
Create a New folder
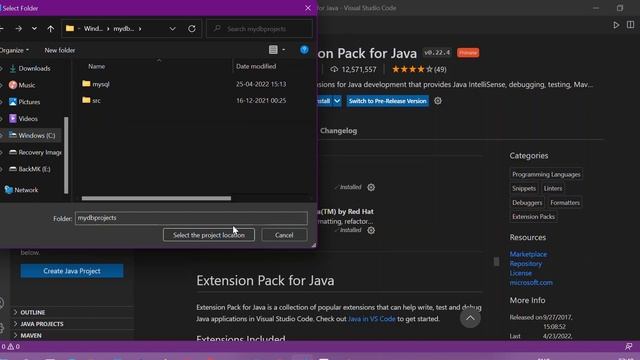(60, 50)
